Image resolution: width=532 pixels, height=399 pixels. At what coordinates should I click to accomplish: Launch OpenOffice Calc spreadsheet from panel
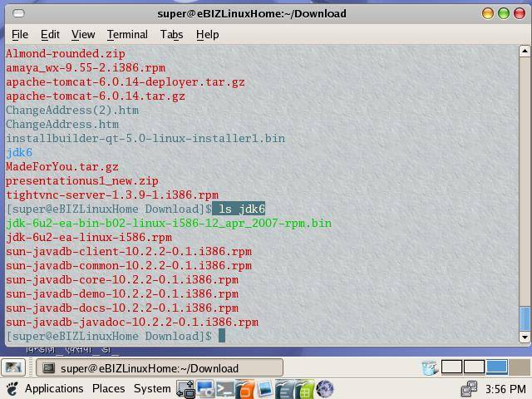(x=305, y=388)
